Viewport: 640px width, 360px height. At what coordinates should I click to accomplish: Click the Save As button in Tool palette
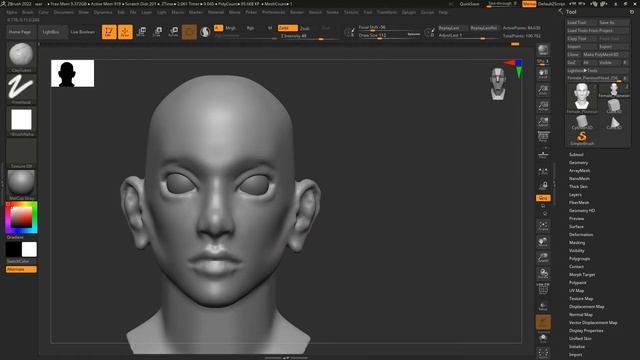[x=613, y=22]
